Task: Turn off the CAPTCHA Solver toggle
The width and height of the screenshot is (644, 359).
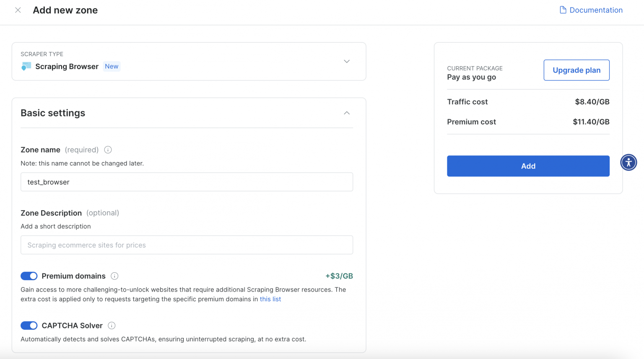Action: [x=29, y=325]
